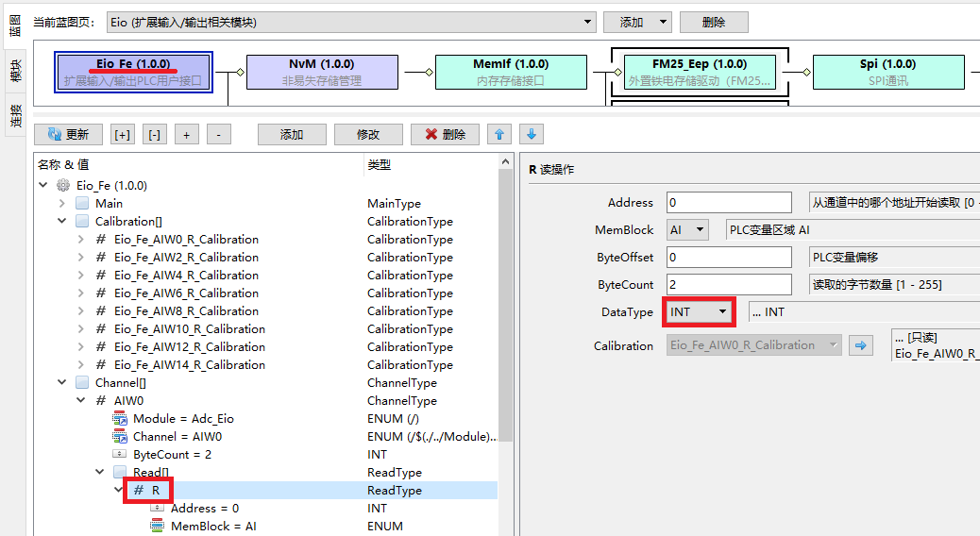Collapse the Calibration[] tree node

tap(62, 222)
